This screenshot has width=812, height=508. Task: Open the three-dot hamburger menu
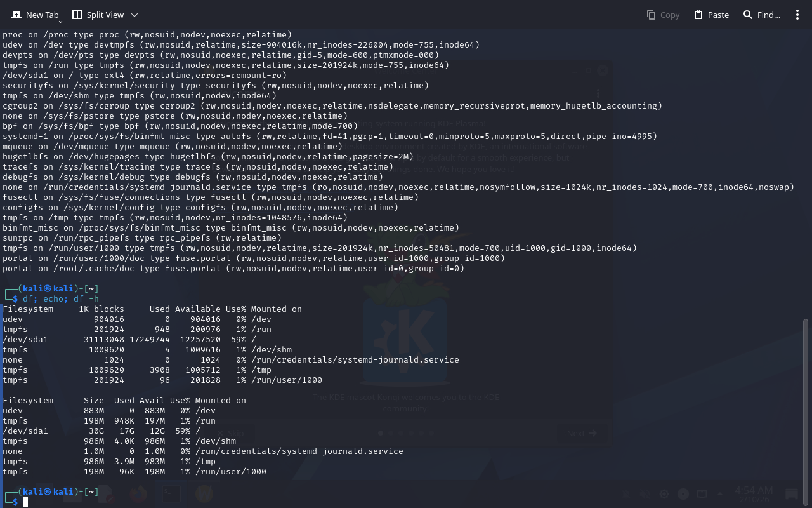tap(797, 15)
